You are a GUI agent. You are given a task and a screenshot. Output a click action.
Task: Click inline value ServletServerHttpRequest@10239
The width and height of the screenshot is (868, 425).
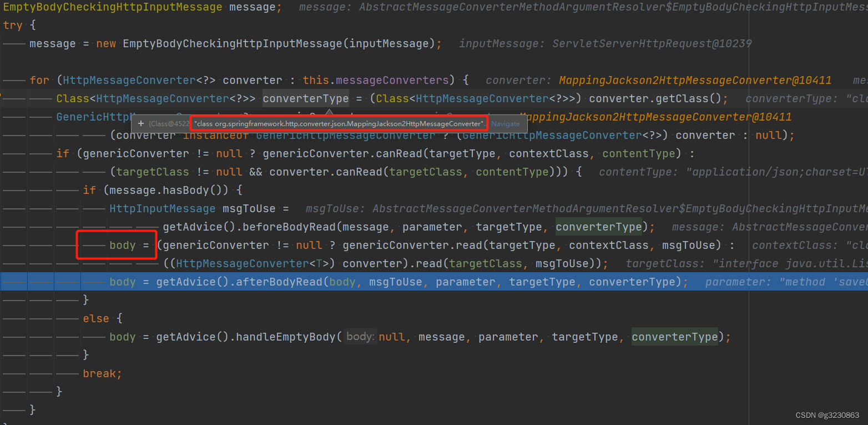[652, 43]
